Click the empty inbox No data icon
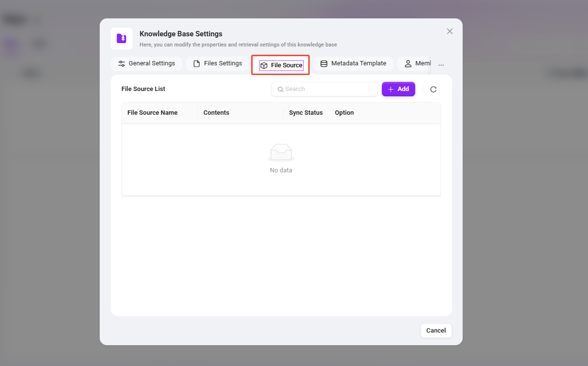This screenshot has height=366, width=588. (281, 153)
